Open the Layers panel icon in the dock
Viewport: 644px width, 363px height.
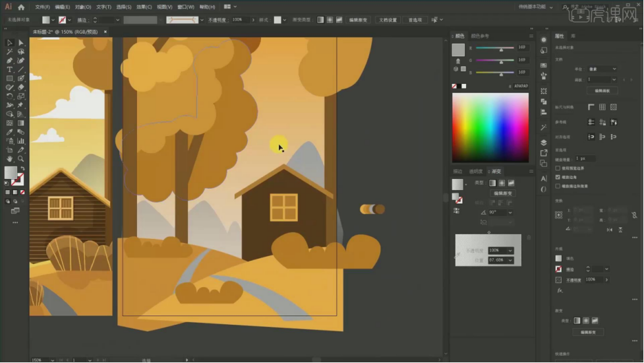pyautogui.click(x=544, y=142)
